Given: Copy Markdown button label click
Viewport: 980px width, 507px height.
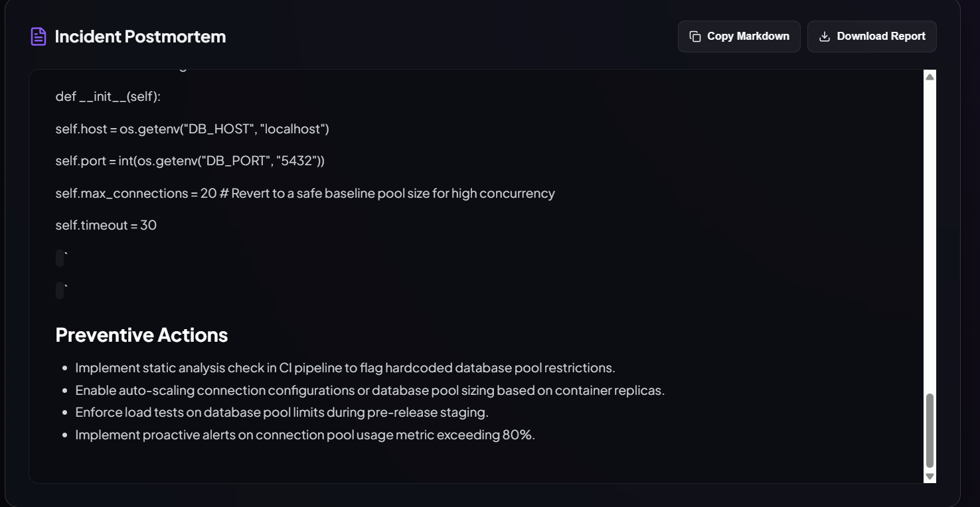Looking at the screenshot, I should click(748, 36).
